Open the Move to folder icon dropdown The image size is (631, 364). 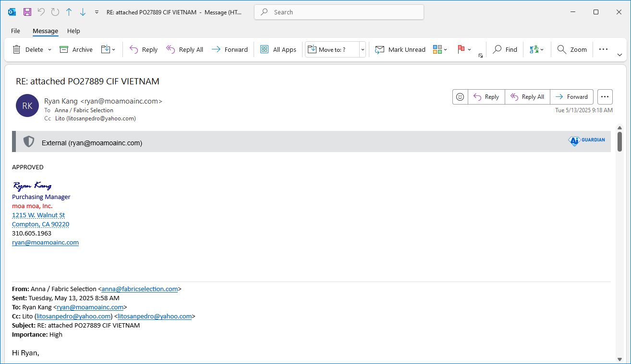click(x=108, y=49)
